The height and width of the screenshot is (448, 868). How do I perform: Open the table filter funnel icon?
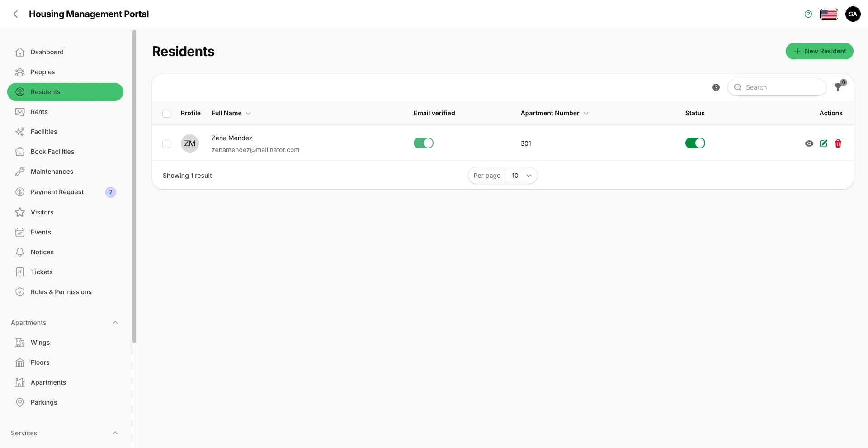(839, 87)
